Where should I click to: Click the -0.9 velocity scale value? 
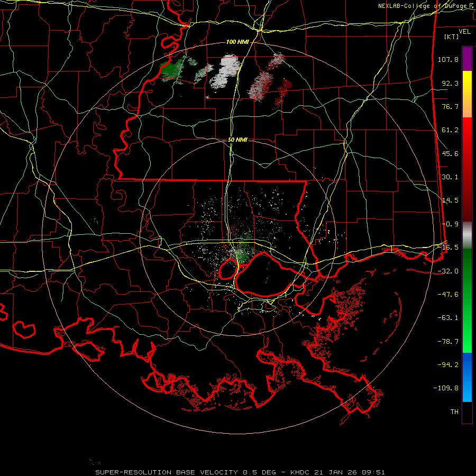[x=450, y=224]
